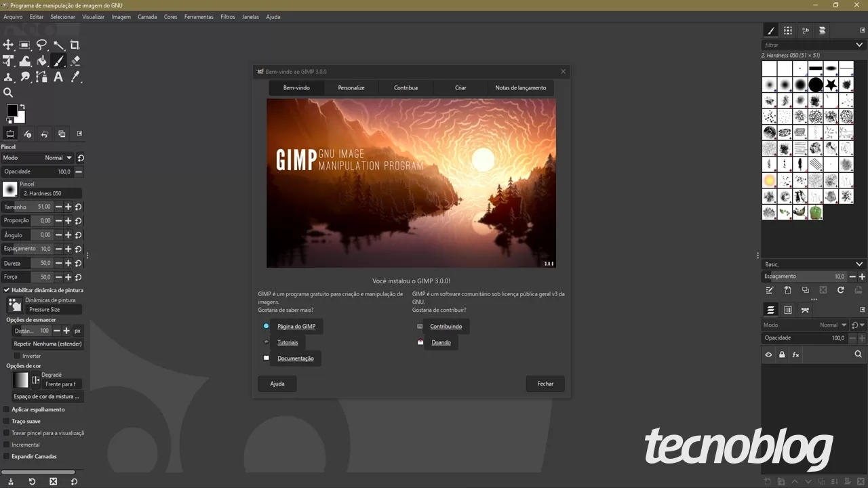
Task: Enable Traço suave checkbox
Action: coord(7,422)
